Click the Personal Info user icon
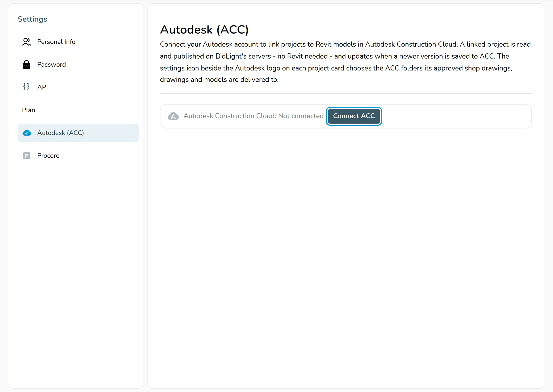Screen dimensions: 553x392 click(26, 42)
